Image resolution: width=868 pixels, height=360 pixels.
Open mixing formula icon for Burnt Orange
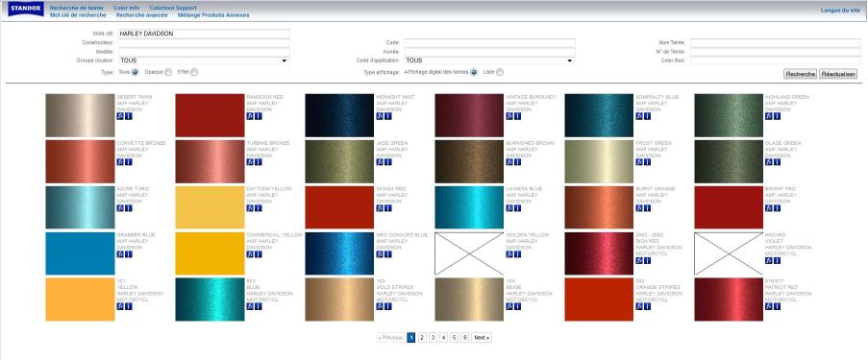click(x=639, y=208)
